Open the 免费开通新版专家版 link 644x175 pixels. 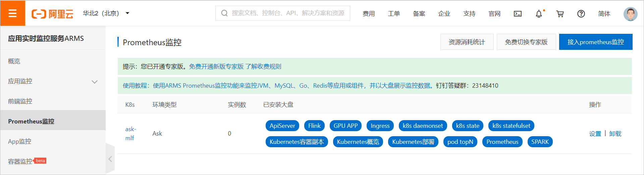coord(216,67)
